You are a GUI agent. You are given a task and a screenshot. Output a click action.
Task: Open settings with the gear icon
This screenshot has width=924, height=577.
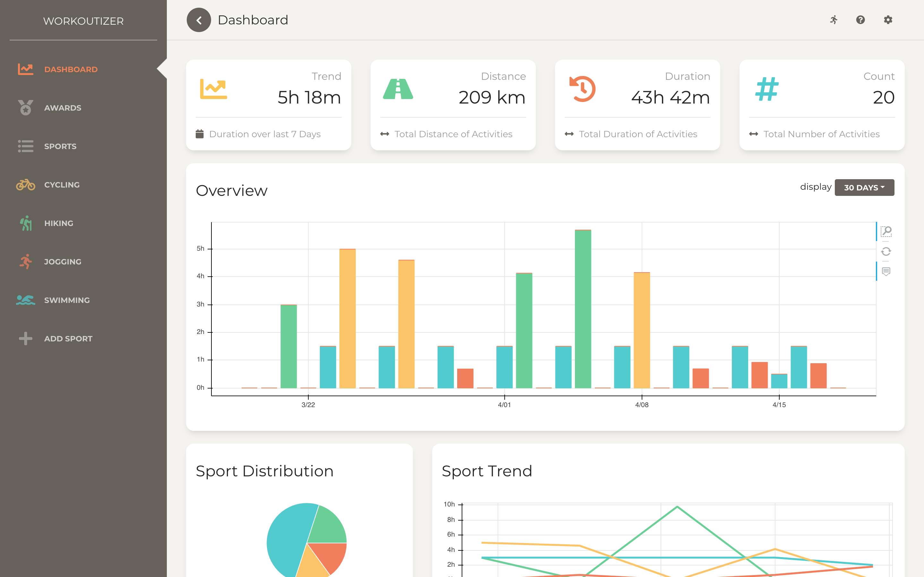click(x=888, y=20)
